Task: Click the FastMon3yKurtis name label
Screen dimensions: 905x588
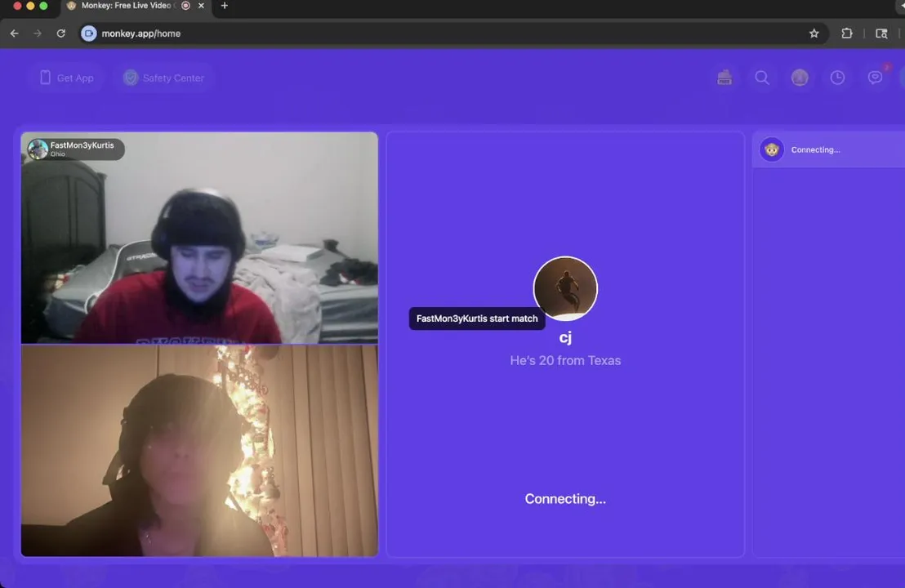Action: [82, 145]
